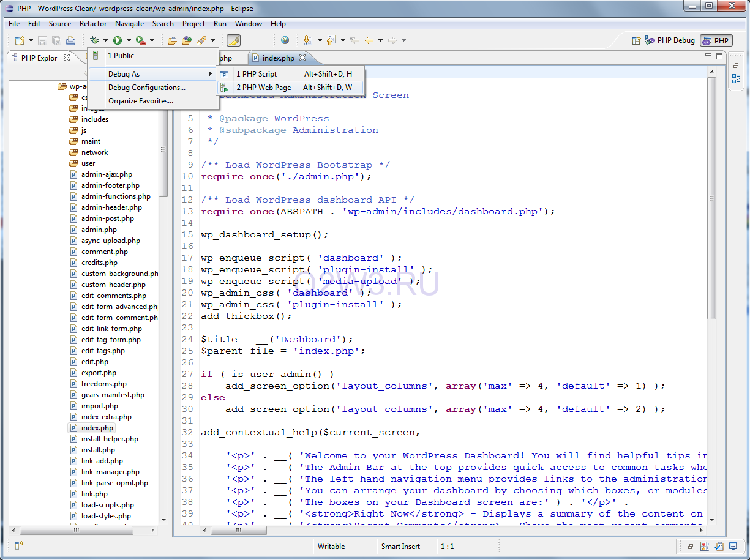Image resolution: width=750 pixels, height=560 pixels.
Task: Open the Run dropdown arrow
Action: pyautogui.click(x=128, y=41)
